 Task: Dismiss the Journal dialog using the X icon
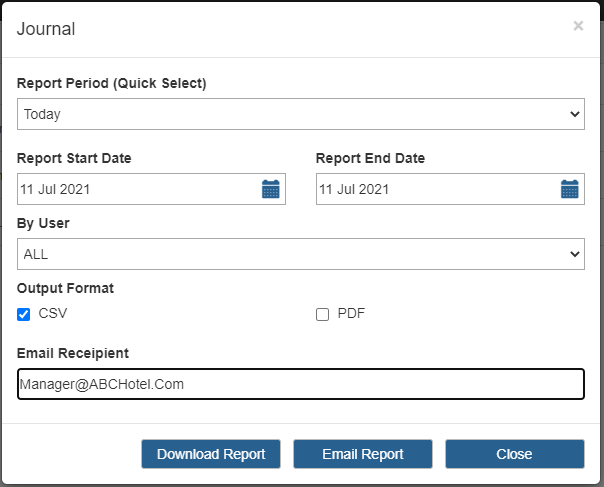(578, 26)
